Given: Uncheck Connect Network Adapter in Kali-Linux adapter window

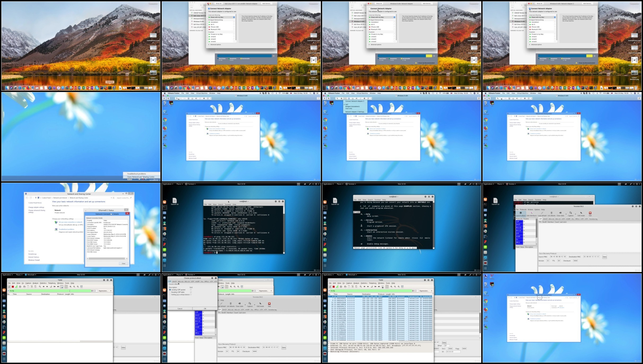Looking at the screenshot, I should click(209, 8).
